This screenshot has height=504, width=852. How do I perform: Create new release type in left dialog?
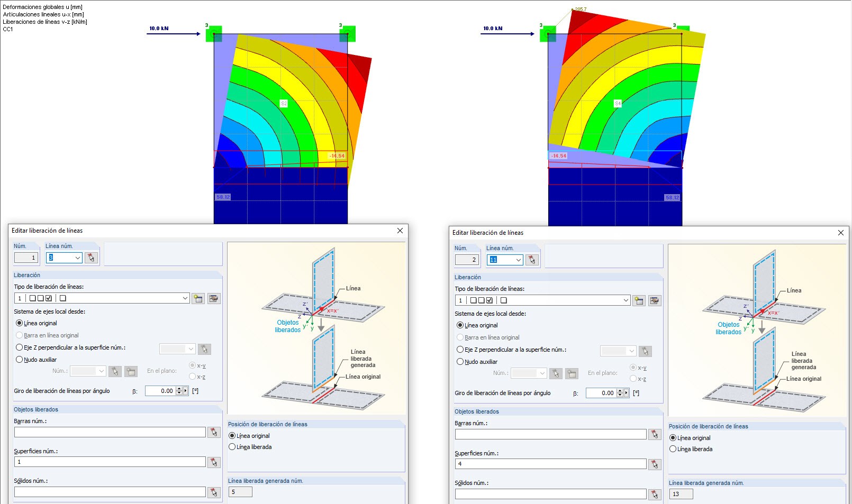(198, 298)
